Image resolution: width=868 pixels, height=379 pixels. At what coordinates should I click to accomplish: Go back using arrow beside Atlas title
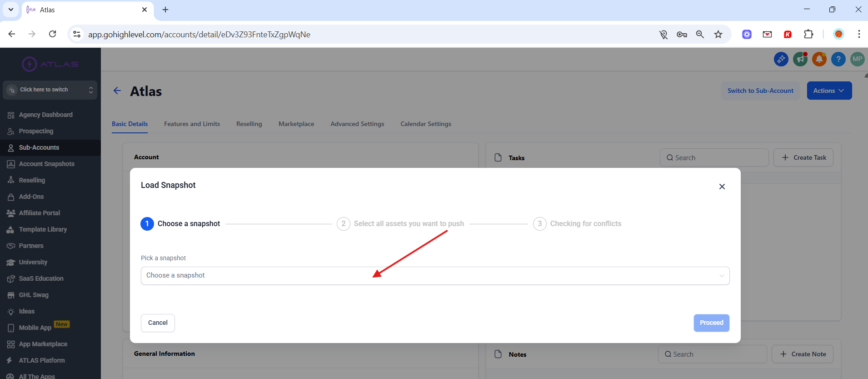tap(117, 91)
